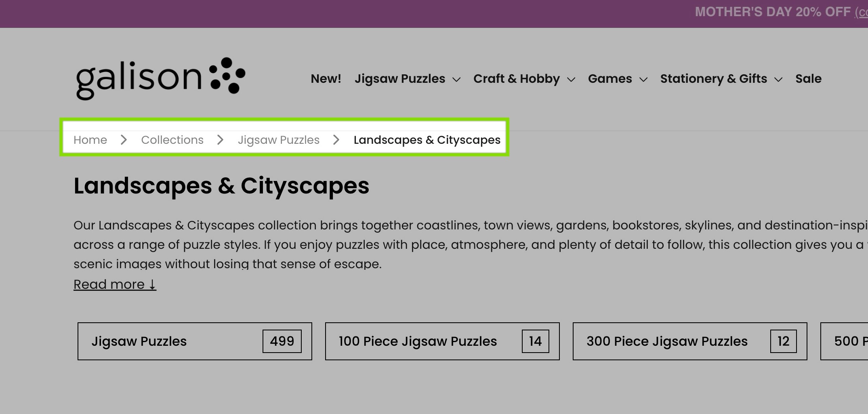
Task: Click the Landscapes & Cityscapes page heading
Action: point(221,186)
